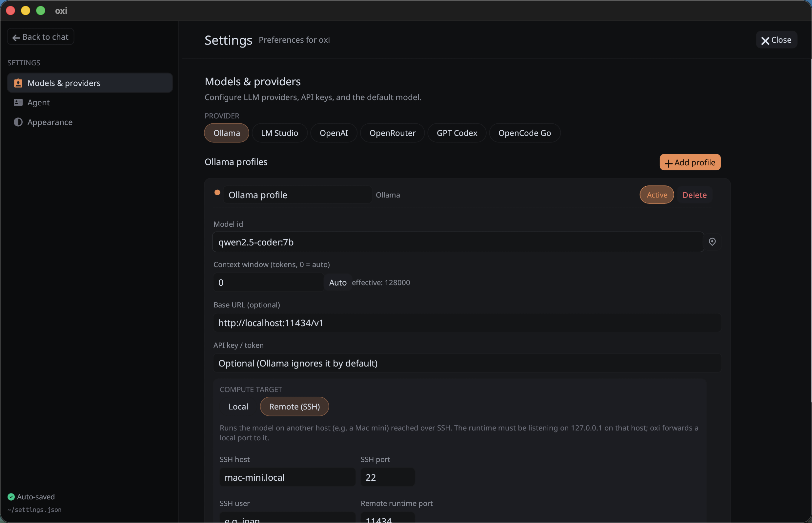Toggle the Active profile badge
Viewport: 812px width, 523px height.
[x=657, y=195]
